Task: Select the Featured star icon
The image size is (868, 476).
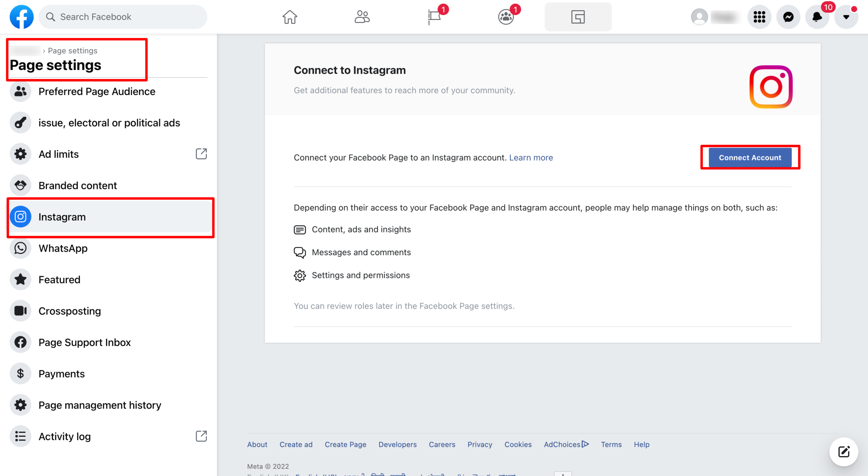Action: 20,279
